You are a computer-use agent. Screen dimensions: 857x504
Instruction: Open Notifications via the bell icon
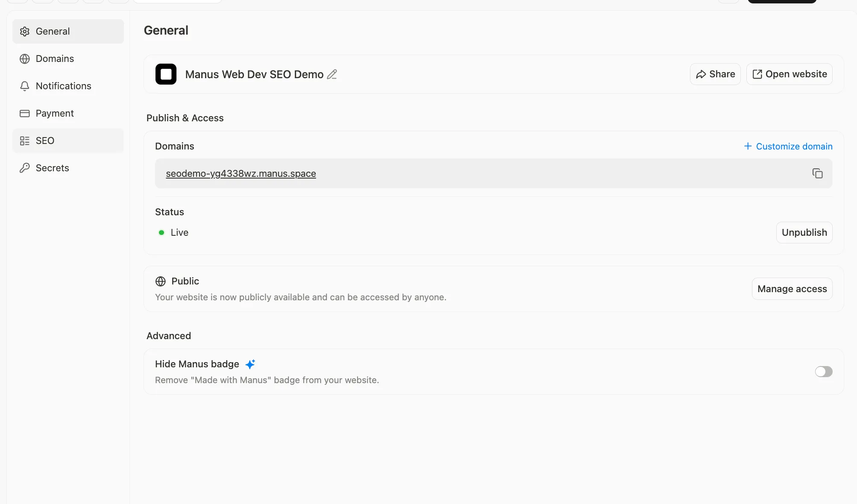coord(25,86)
